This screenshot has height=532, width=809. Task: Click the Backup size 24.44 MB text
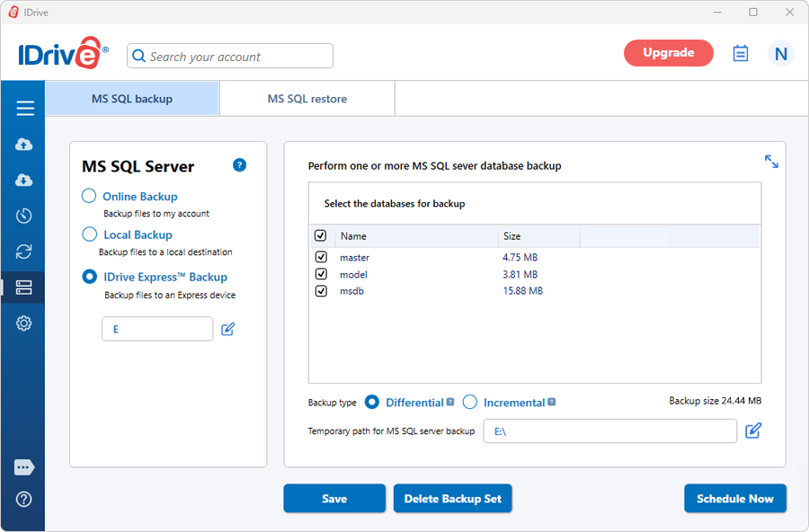[716, 401]
